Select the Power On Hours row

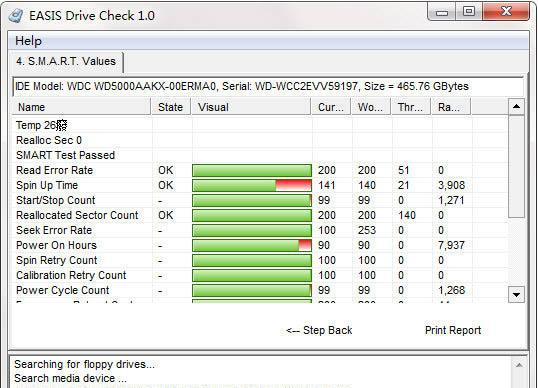click(x=260, y=246)
